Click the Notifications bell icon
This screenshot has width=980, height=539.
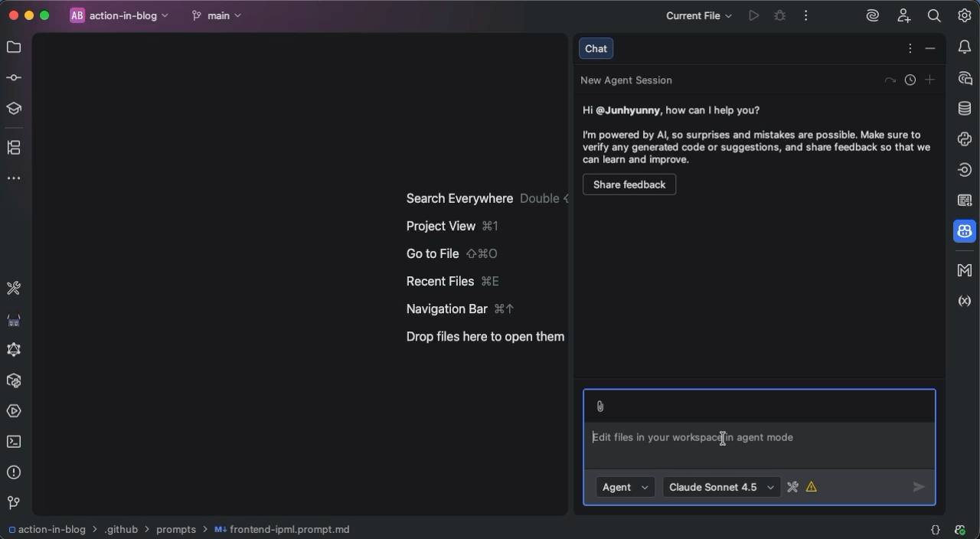coord(965,47)
